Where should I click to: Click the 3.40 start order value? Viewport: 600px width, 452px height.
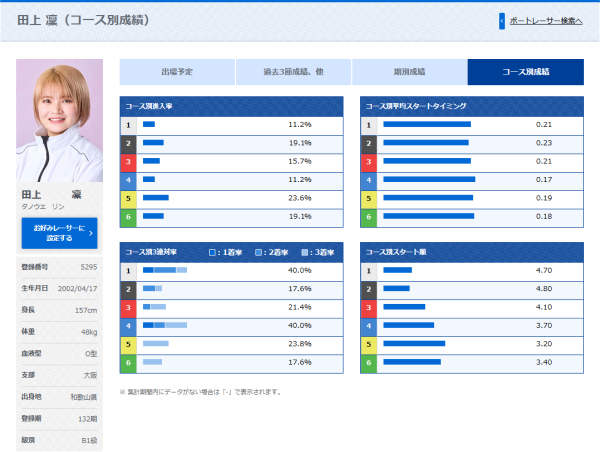click(x=544, y=362)
